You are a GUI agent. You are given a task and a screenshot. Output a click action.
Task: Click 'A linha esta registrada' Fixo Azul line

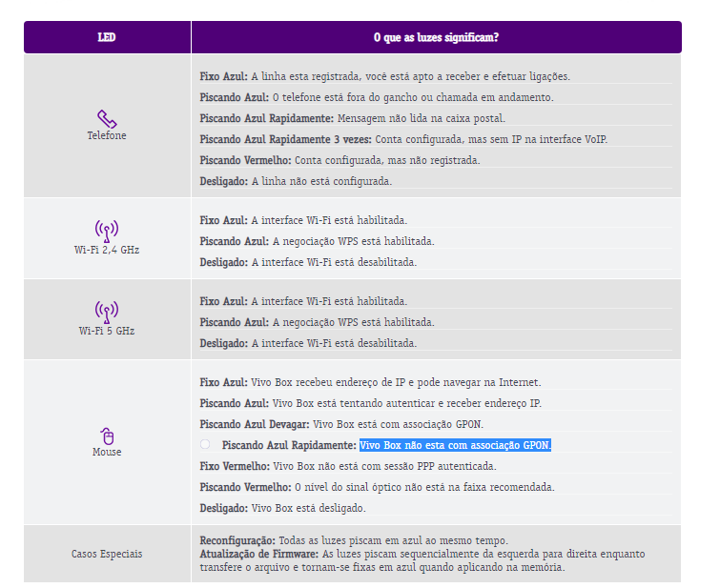coord(385,76)
